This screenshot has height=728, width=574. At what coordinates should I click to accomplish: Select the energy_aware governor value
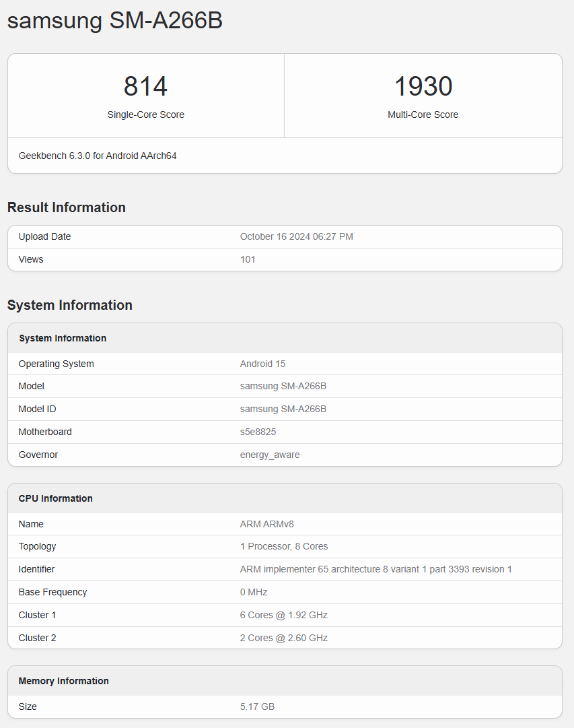point(270,455)
